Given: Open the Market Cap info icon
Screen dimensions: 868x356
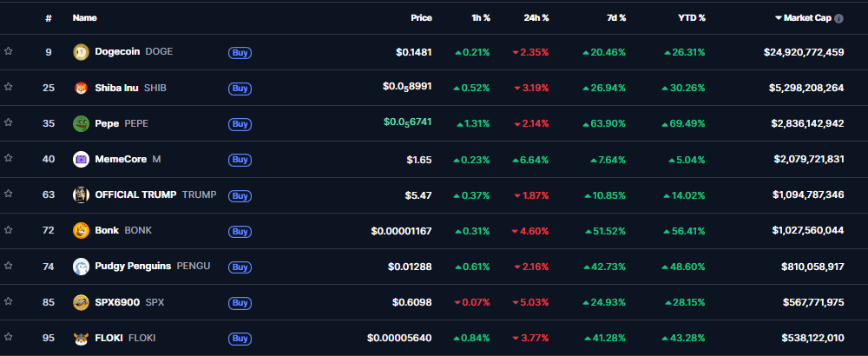Looking at the screenshot, I should click(x=838, y=17).
